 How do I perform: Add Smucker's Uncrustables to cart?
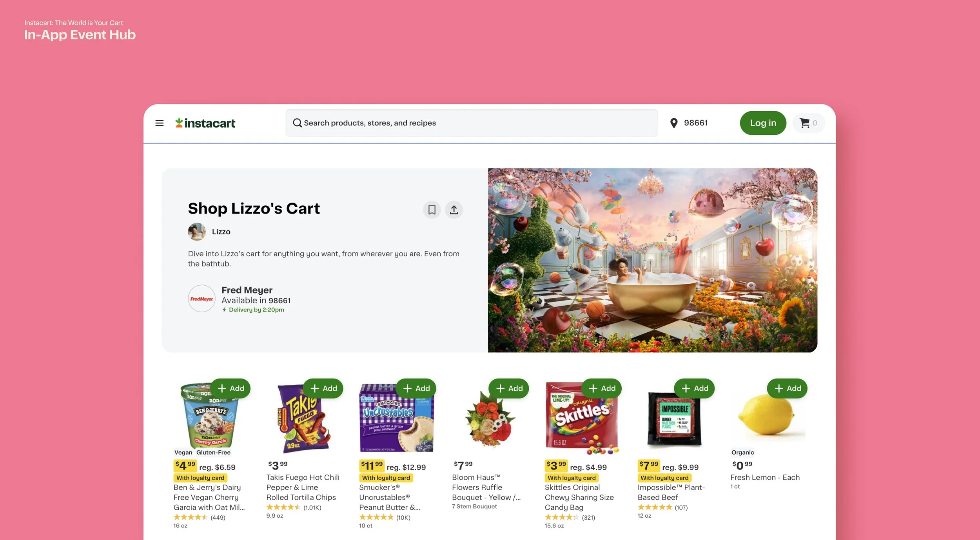click(416, 388)
